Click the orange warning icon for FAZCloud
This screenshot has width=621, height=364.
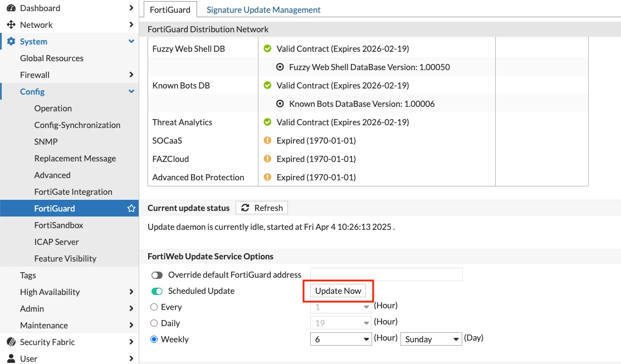pos(267,159)
